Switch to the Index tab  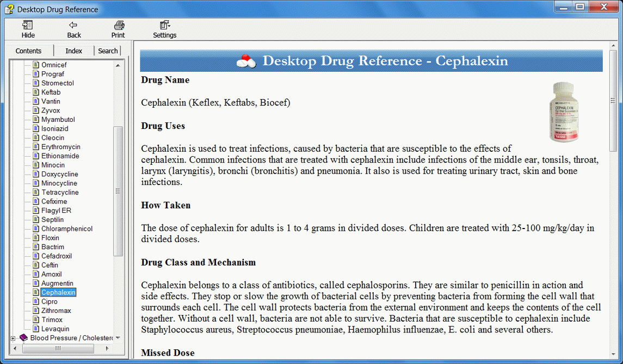(x=73, y=50)
